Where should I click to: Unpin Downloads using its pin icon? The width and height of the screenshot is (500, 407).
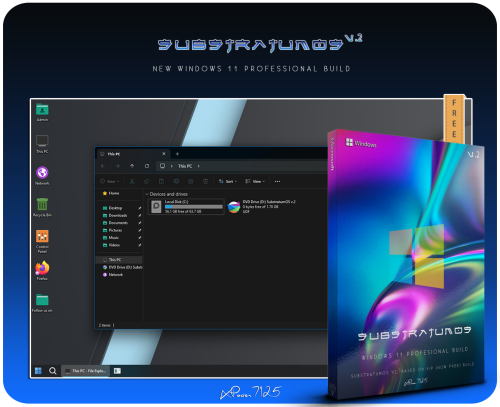point(140,215)
